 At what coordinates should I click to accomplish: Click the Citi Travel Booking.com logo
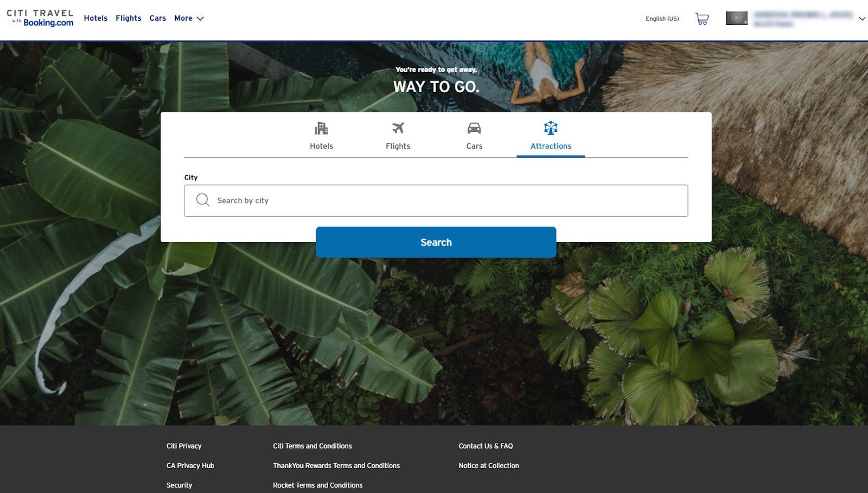click(x=40, y=18)
